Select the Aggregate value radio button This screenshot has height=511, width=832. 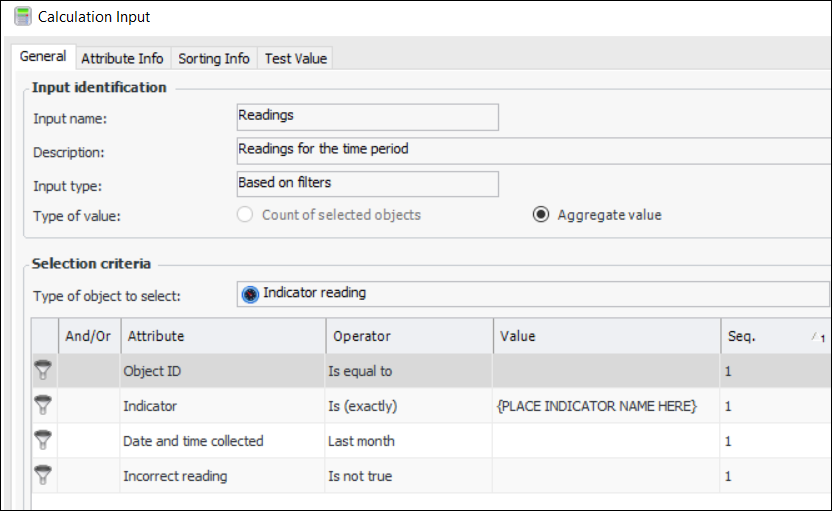tap(541, 215)
